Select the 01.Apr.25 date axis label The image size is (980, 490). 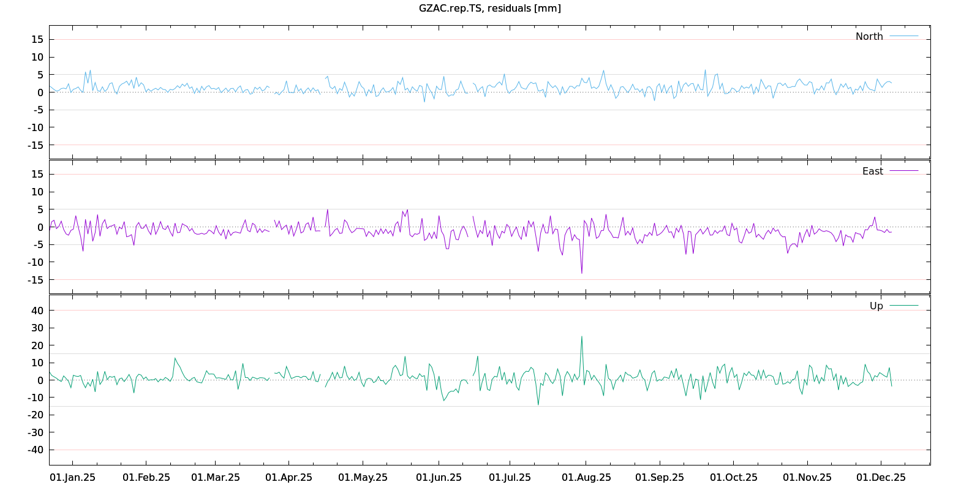pos(288,477)
